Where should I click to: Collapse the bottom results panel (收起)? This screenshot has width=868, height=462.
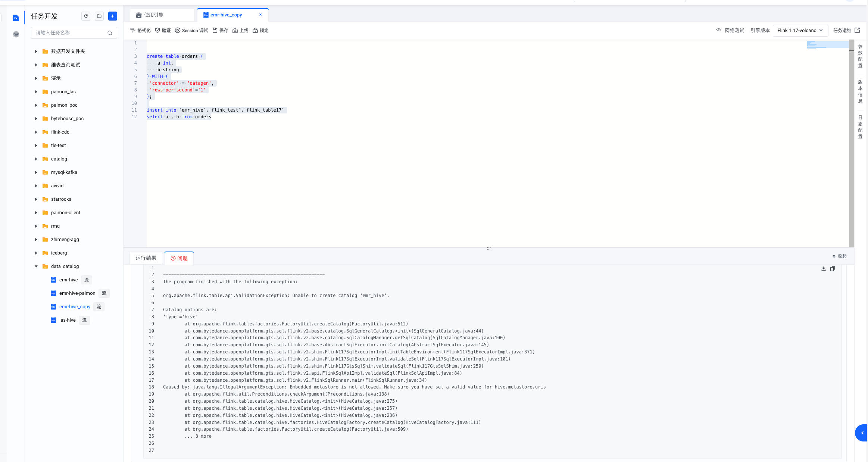839,256
